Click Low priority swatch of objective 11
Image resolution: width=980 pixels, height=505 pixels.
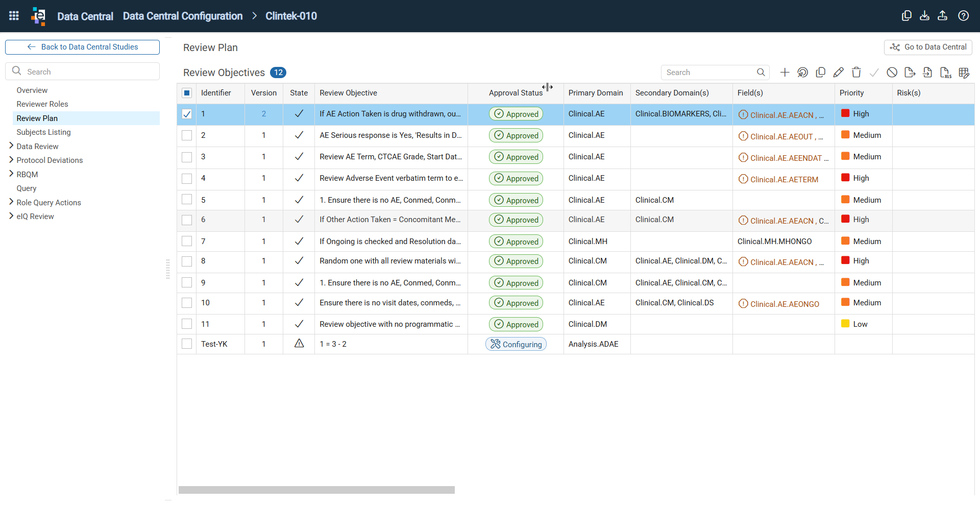tap(845, 324)
